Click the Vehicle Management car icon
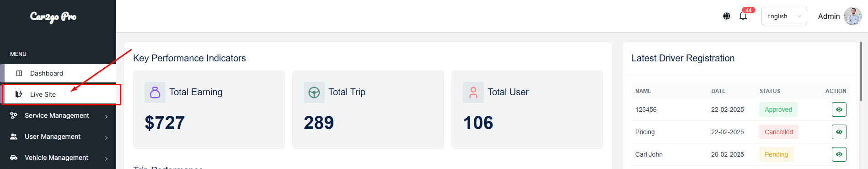Image resolution: width=868 pixels, height=169 pixels. [x=14, y=158]
